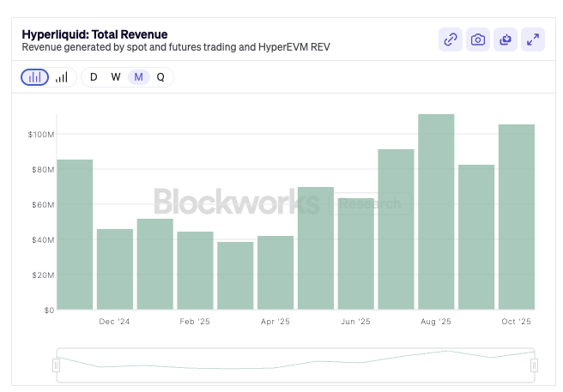Select the quarterly (Q) interval

[160, 77]
